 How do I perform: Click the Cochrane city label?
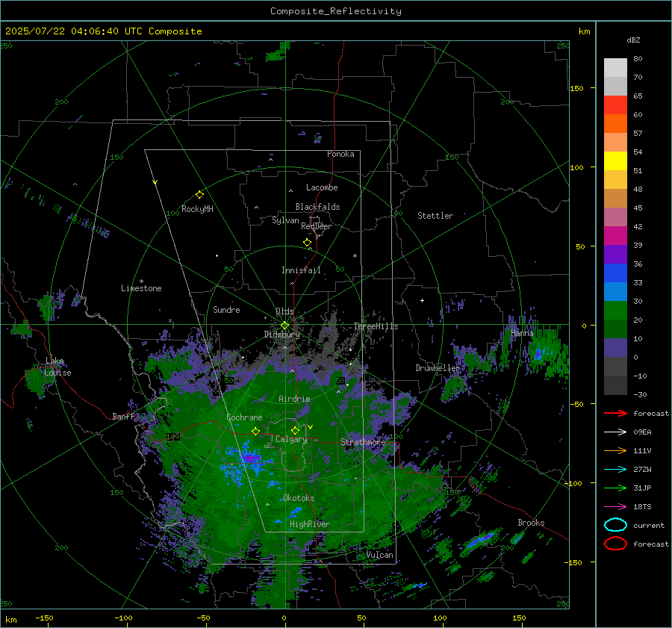(244, 417)
